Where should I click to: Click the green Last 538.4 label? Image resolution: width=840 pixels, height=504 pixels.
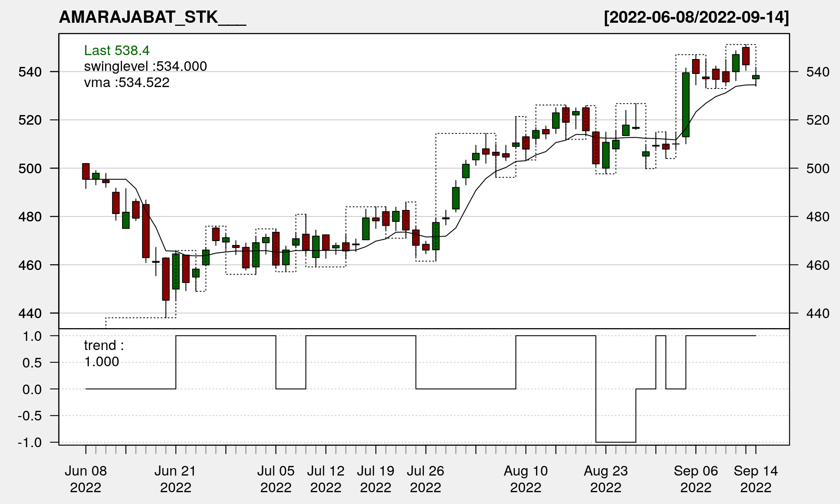[117, 50]
